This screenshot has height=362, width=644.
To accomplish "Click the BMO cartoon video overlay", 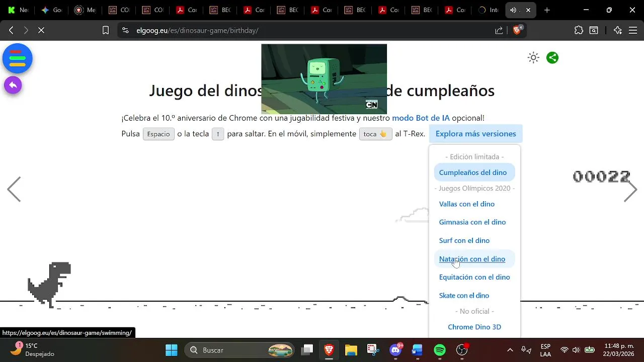I will click(324, 79).
